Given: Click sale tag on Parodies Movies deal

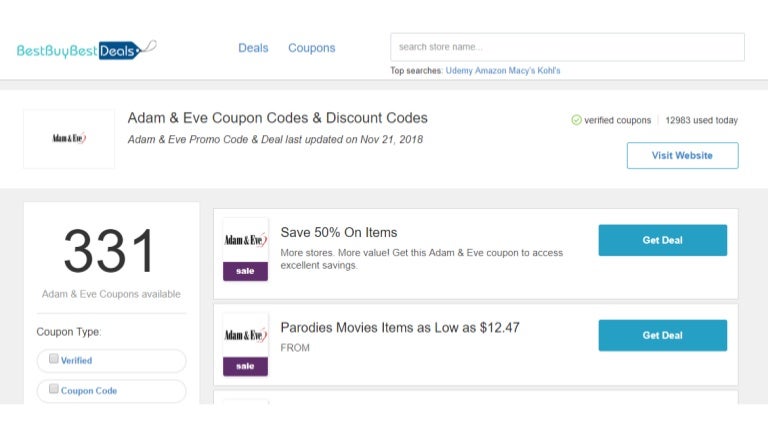Looking at the screenshot, I should pos(245,366).
